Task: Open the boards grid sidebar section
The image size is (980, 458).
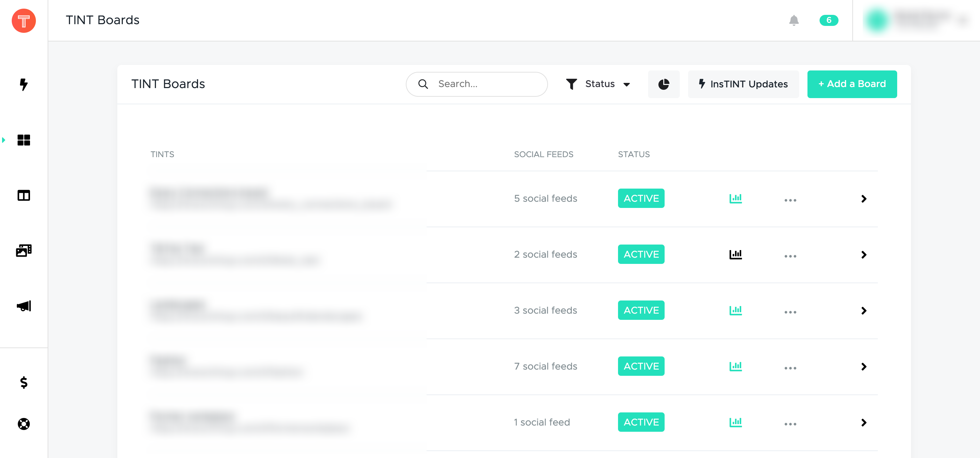Action: pos(23,140)
